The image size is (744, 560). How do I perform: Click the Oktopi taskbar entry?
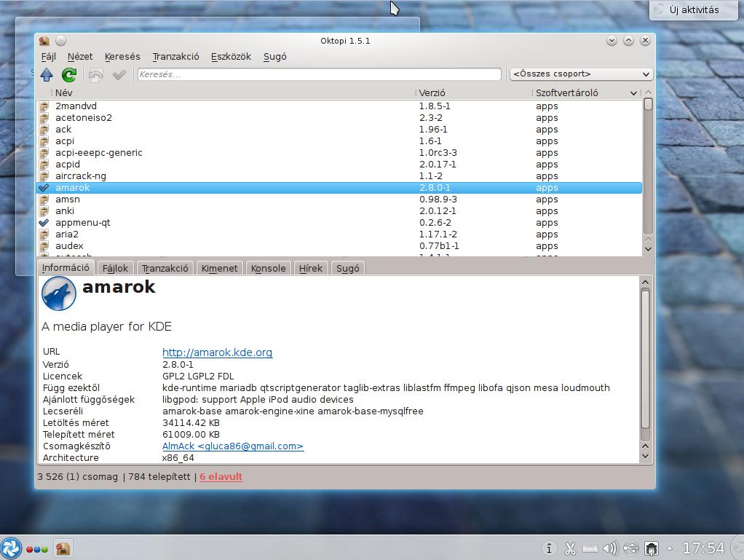point(63,548)
